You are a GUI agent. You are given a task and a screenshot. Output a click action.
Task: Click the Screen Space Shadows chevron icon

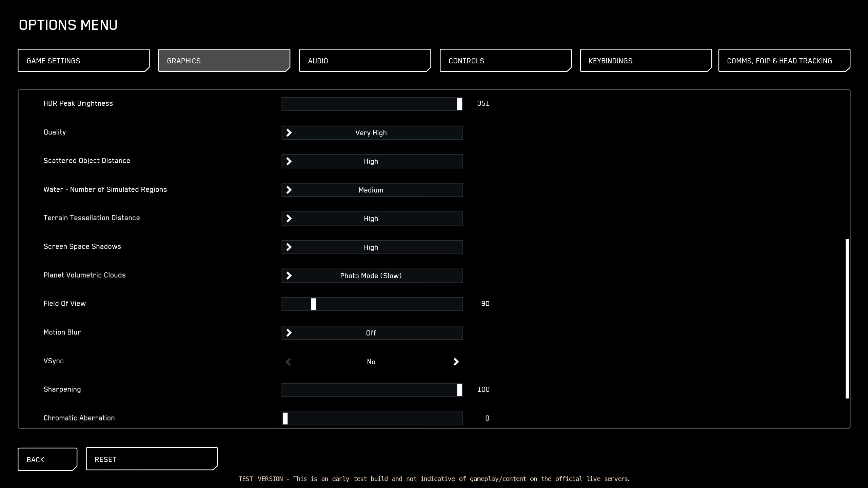click(289, 247)
